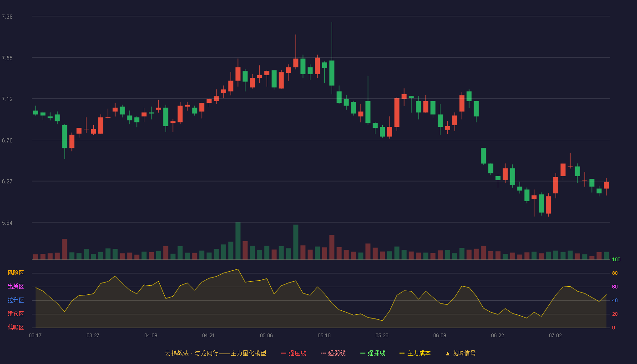Image resolution: width=637 pixels, height=364 pixels.
Task: Click the 7.98 price axis label
Action: 7,17
